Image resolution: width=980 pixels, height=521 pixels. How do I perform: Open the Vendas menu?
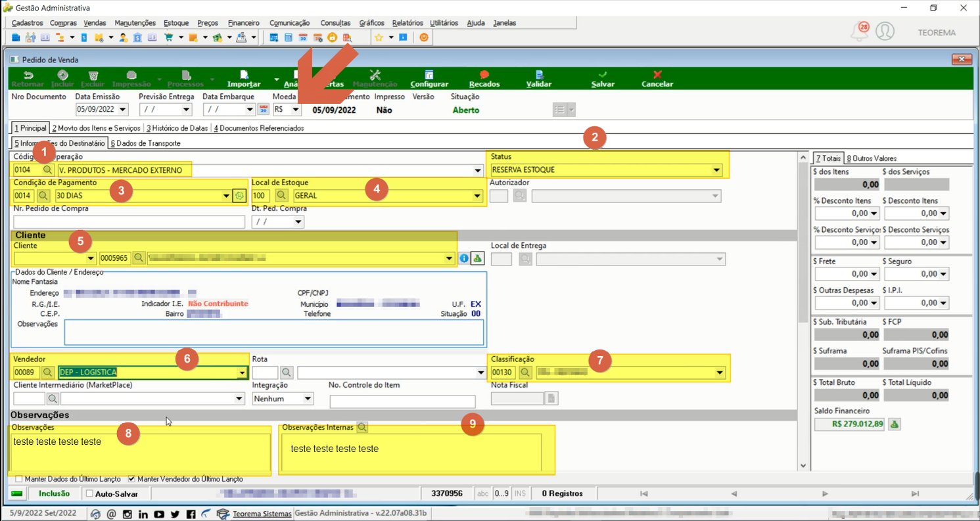(95, 23)
